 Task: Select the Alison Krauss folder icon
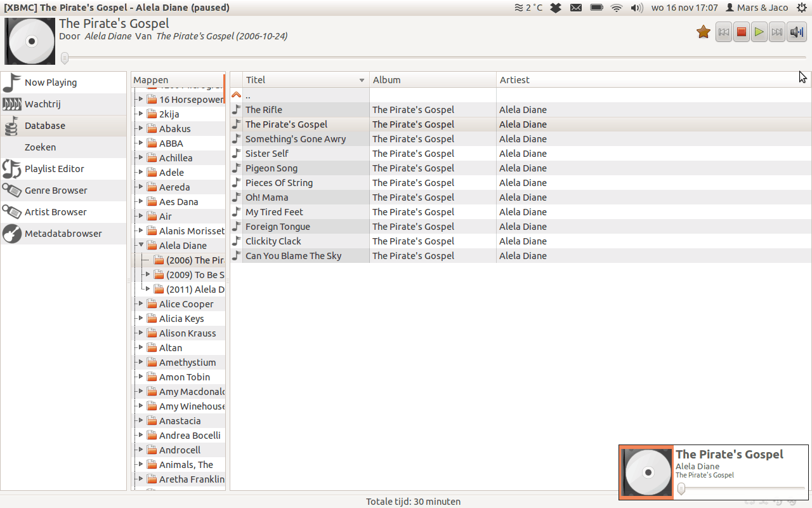[152, 333]
